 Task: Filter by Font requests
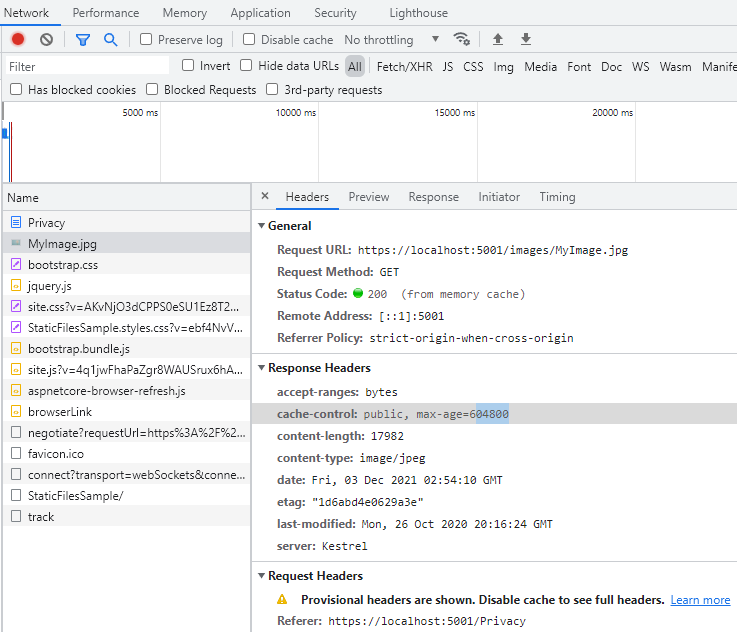[579, 67]
